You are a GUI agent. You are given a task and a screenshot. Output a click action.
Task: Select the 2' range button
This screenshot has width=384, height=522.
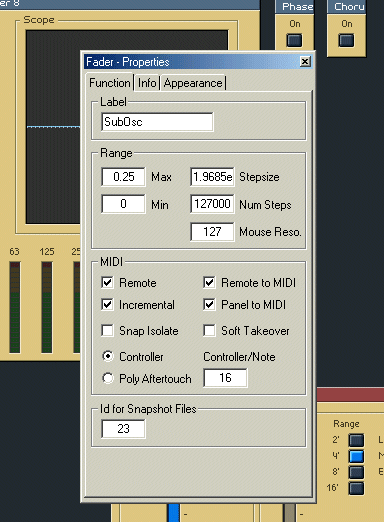(x=356, y=440)
